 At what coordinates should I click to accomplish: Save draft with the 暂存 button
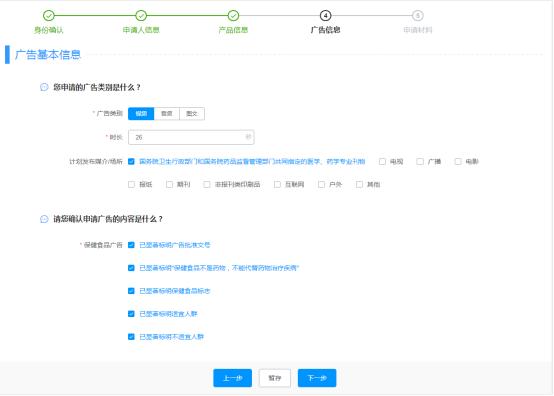click(275, 378)
